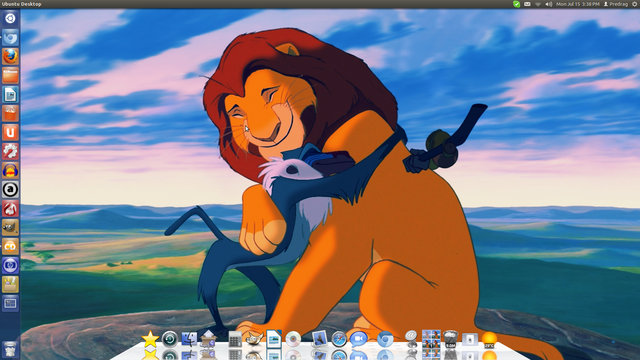Open the sound volume indicator menu
This screenshot has width=640, height=360.
549,4
